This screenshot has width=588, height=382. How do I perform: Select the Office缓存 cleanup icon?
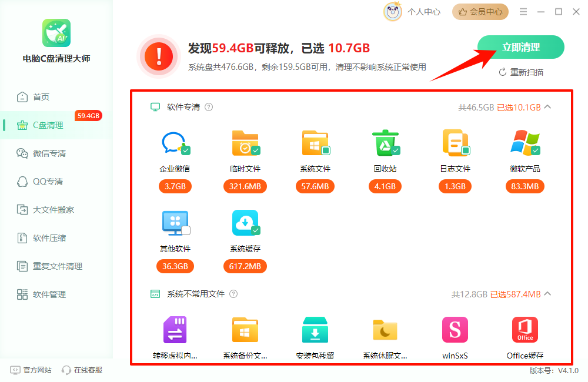525,329
